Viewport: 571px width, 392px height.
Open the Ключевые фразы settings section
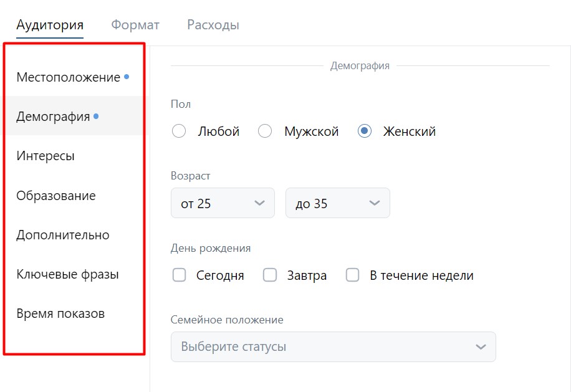click(x=67, y=274)
